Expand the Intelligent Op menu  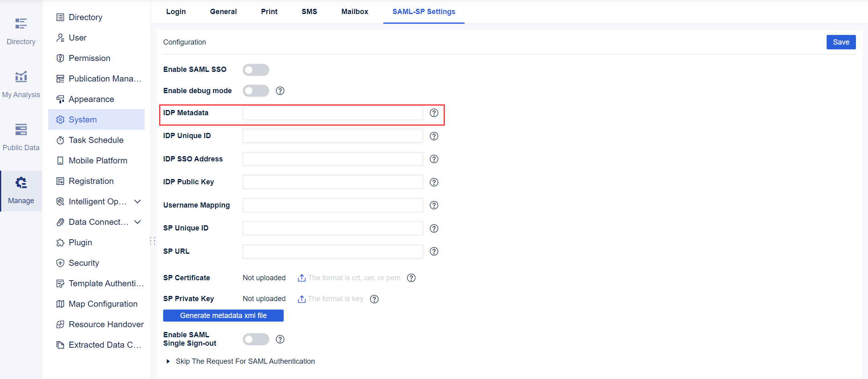click(x=137, y=201)
